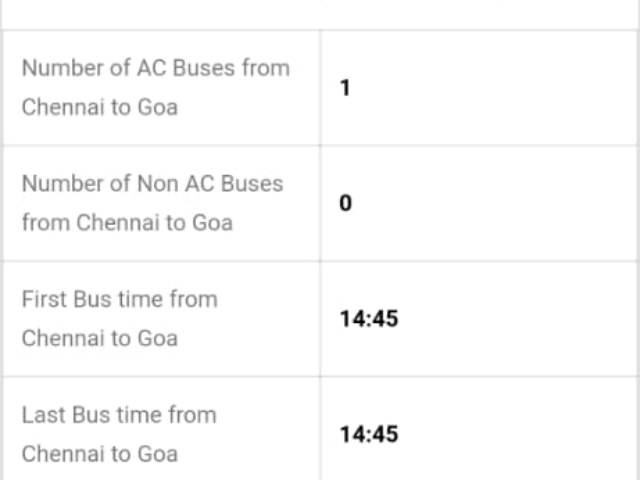The width and height of the screenshot is (640, 480).
Task: Click the empty cell above the AC Buses label
Action: [x=160, y=14]
